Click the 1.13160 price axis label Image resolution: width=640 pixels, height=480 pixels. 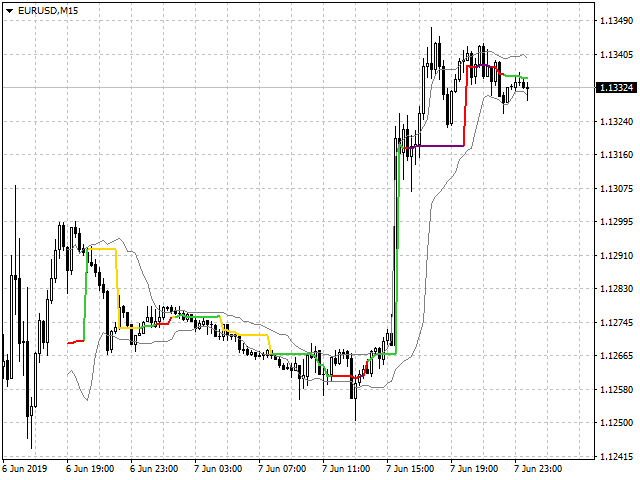click(x=616, y=154)
